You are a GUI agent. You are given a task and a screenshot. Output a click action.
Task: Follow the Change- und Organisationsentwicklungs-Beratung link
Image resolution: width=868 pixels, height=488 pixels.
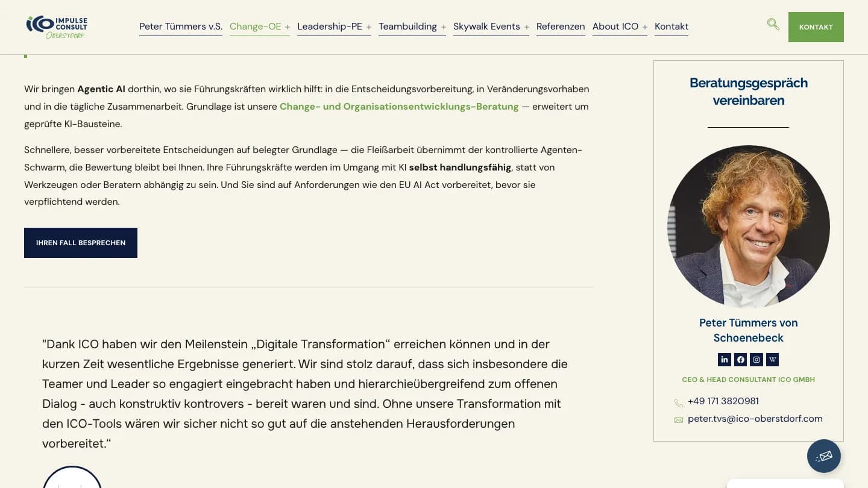pyautogui.click(x=399, y=107)
